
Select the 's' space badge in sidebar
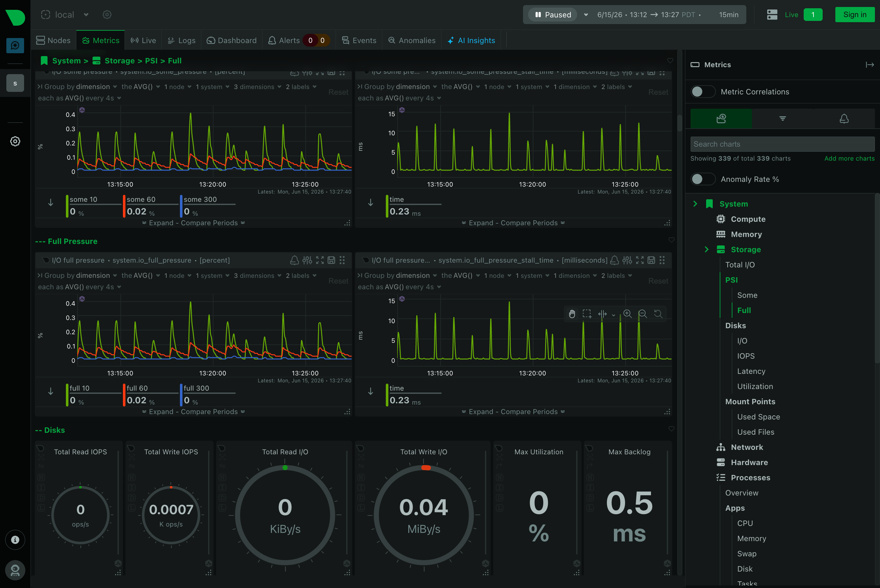click(15, 83)
